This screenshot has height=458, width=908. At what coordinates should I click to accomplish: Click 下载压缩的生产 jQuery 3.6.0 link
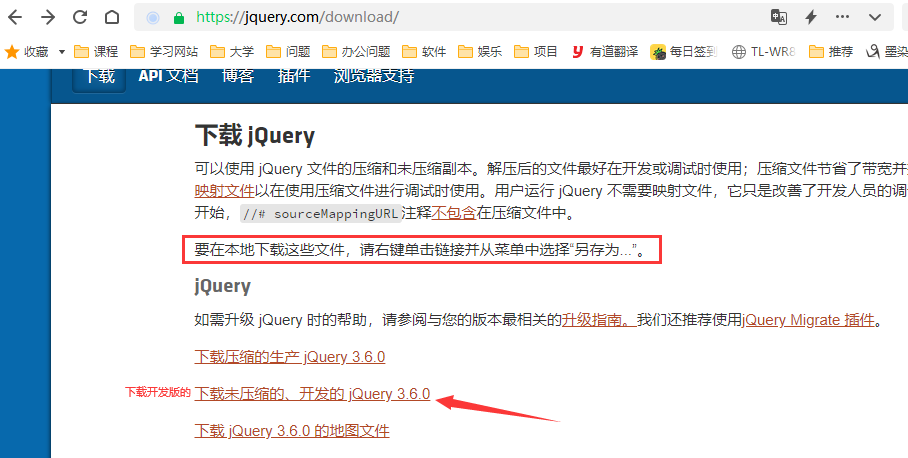coord(290,357)
